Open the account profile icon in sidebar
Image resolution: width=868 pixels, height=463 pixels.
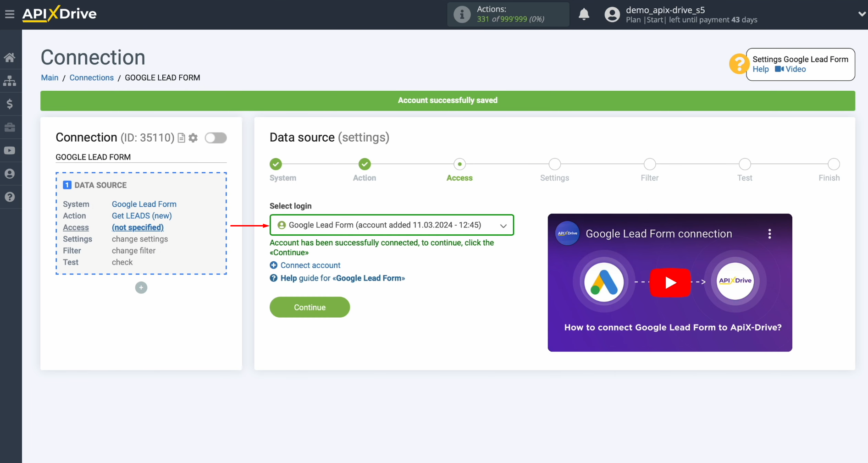pyautogui.click(x=10, y=174)
